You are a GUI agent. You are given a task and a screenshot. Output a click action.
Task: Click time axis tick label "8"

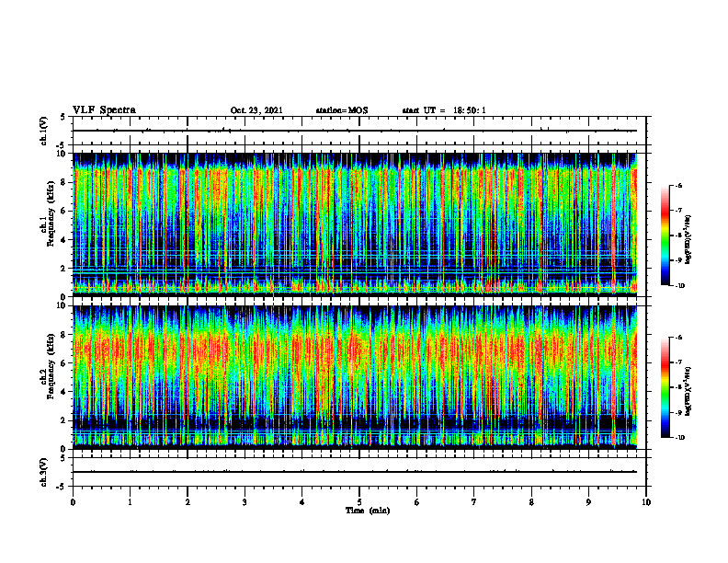click(531, 502)
